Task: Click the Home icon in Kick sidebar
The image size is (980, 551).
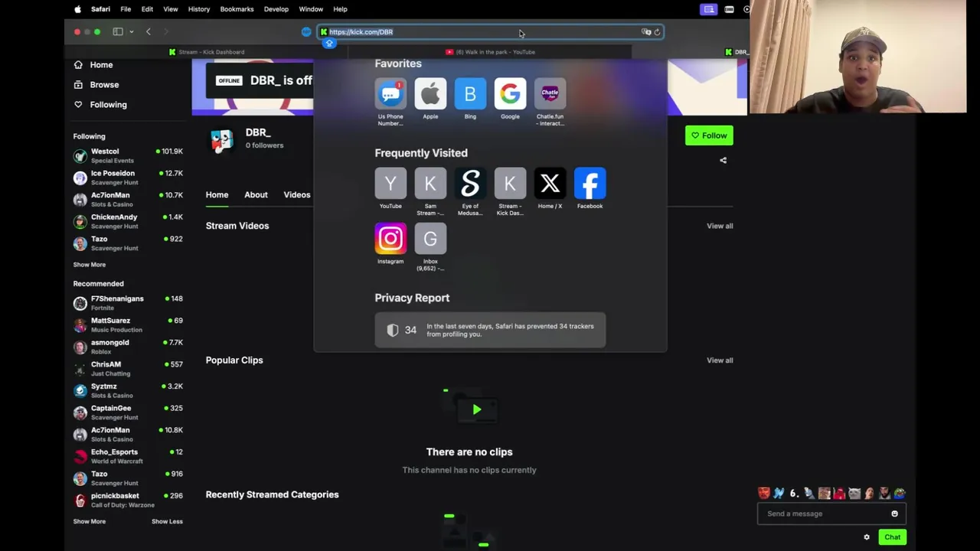Action: 78,65
